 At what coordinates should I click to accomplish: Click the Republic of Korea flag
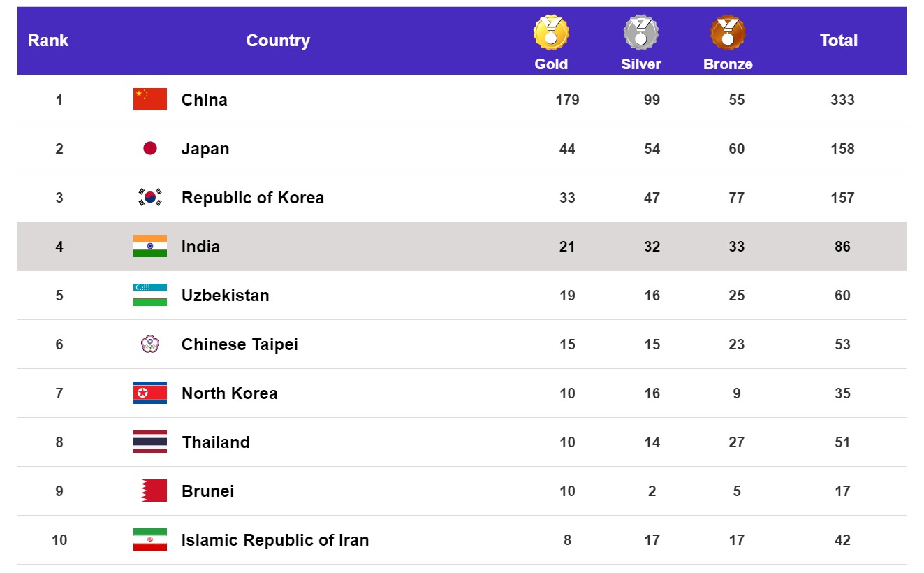click(x=150, y=197)
